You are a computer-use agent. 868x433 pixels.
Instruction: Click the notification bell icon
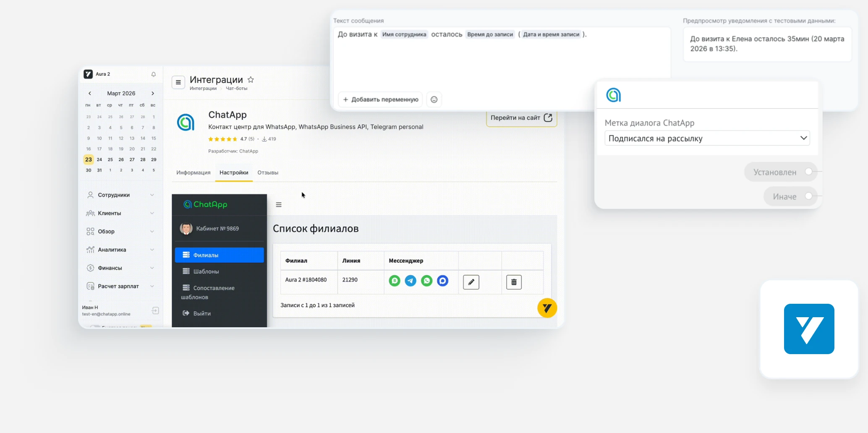[154, 74]
